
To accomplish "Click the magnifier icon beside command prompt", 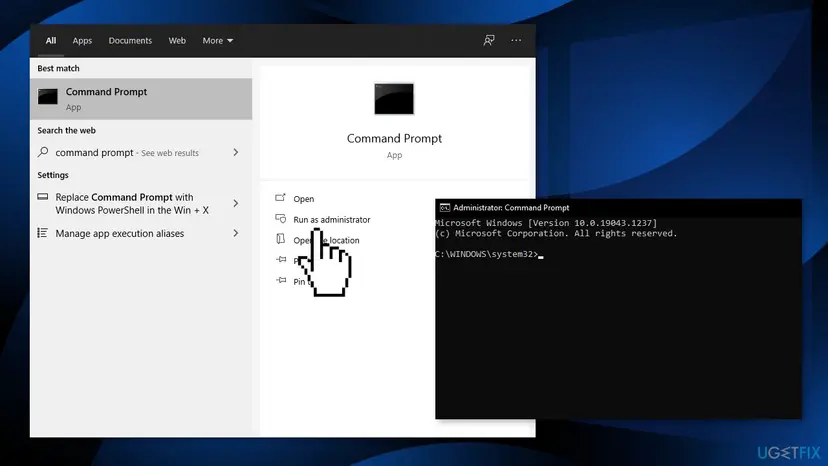I will click(43, 152).
